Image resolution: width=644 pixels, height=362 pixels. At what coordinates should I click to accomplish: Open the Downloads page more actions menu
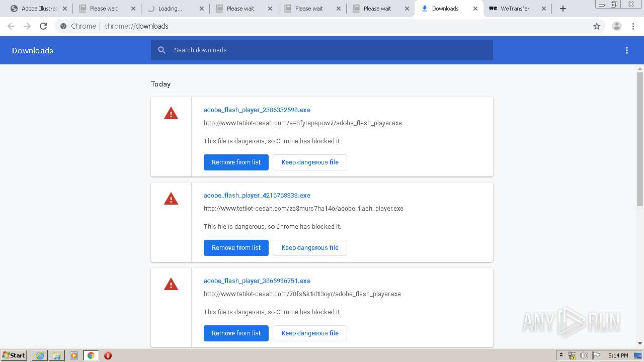627,50
